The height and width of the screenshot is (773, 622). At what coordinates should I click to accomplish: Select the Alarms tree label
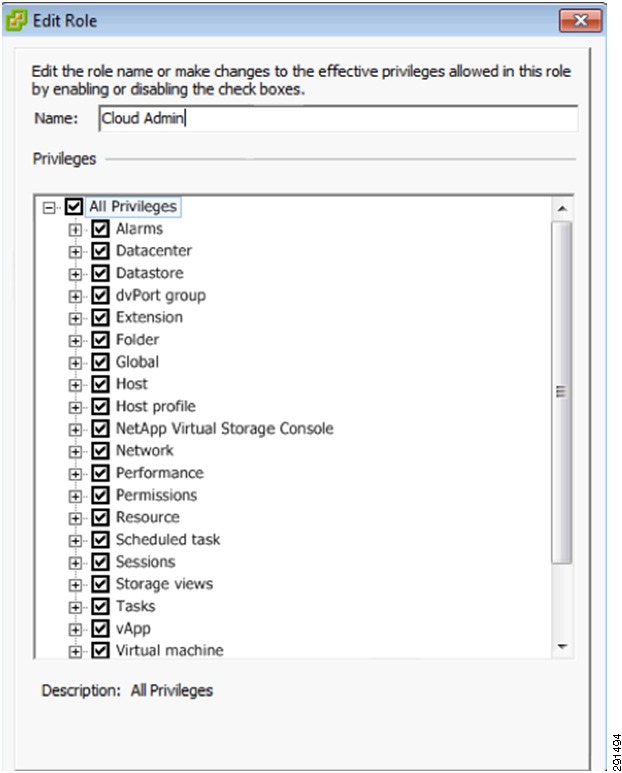pyautogui.click(x=139, y=229)
